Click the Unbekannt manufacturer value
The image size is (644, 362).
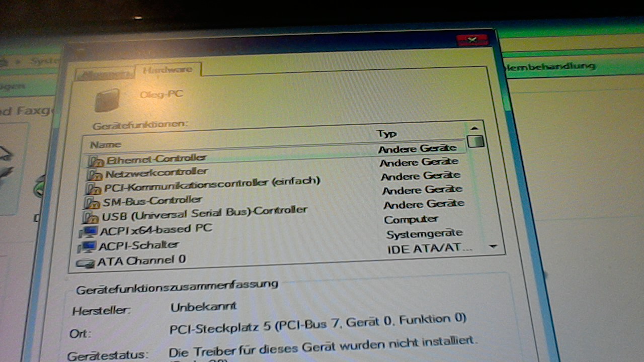pos(203,307)
